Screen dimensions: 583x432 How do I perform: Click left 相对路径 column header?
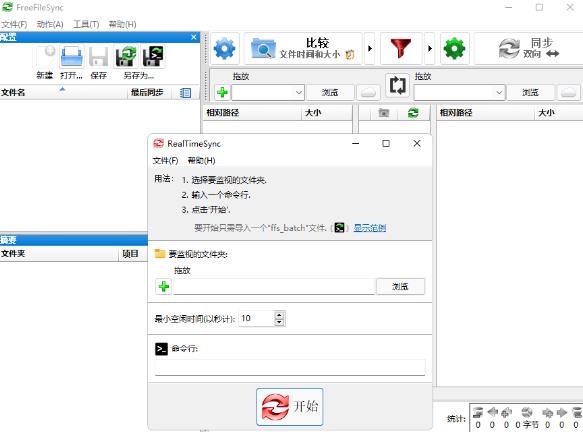pyautogui.click(x=253, y=113)
